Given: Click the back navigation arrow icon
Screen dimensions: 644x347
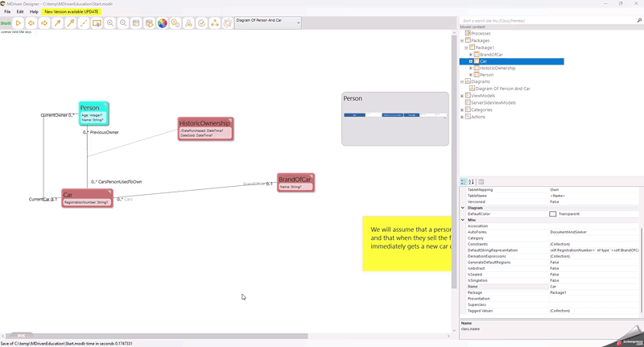Looking at the screenshot, I should 31,23.
